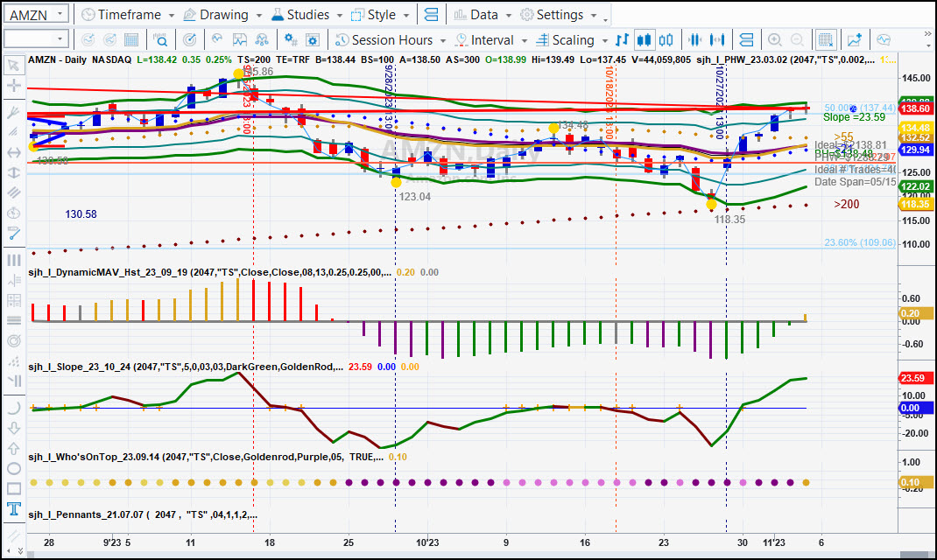Screen dimensions: 937x560
Task: Switch to OHLC bar chart style
Action: (622, 40)
